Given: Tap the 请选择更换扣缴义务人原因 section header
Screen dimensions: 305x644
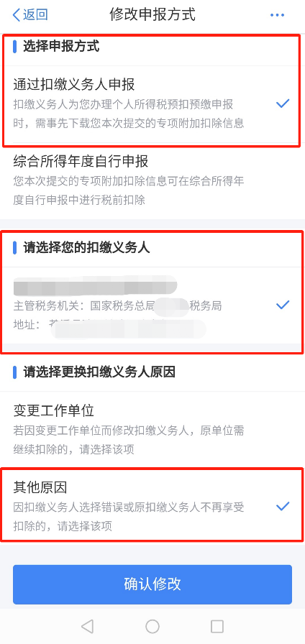Looking at the screenshot, I should click(x=99, y=372).
